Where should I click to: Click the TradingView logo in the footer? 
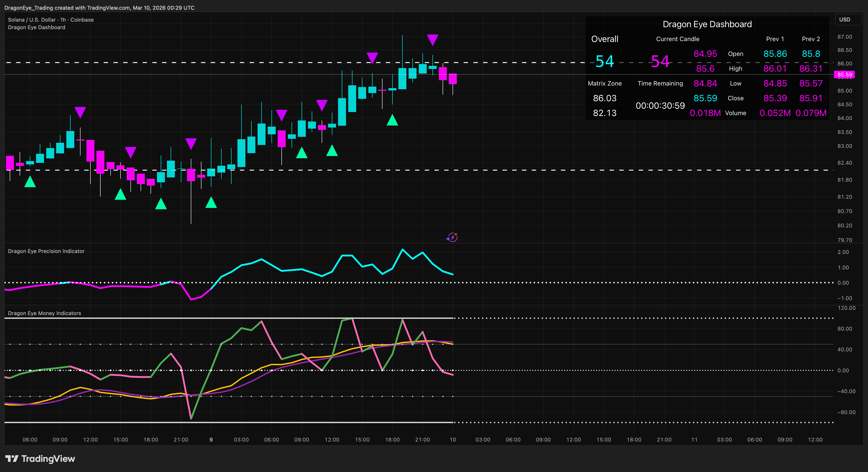click(40, 459)
